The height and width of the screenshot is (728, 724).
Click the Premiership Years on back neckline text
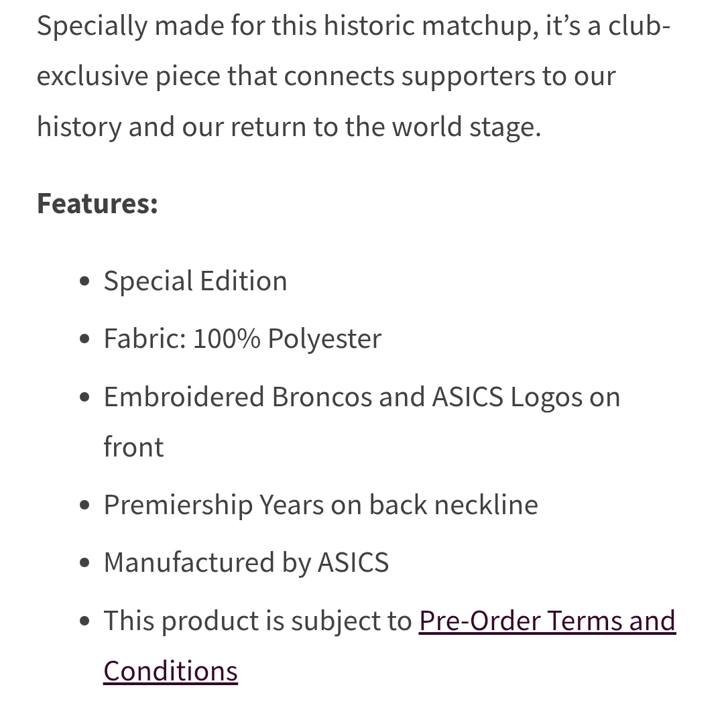(x=321, y=505)
